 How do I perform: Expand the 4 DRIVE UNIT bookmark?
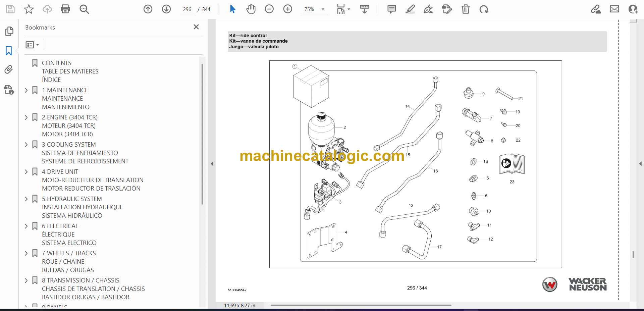click(26, 172)
